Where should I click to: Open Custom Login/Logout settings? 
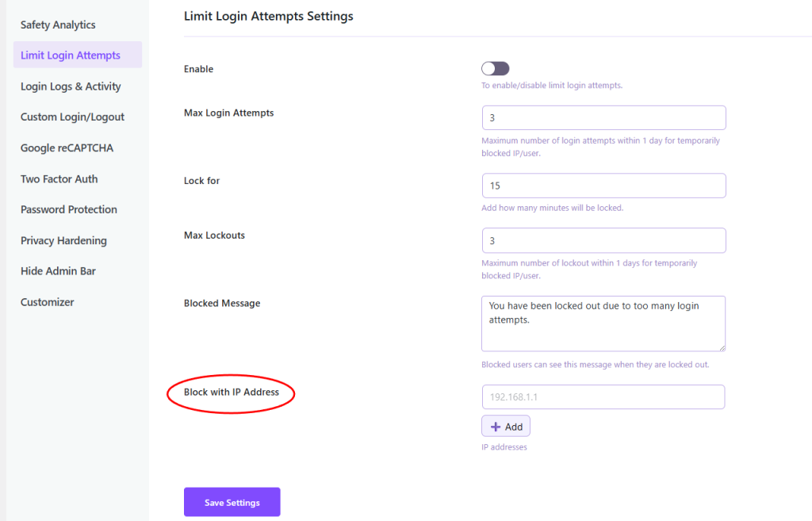tap(72, 117)
